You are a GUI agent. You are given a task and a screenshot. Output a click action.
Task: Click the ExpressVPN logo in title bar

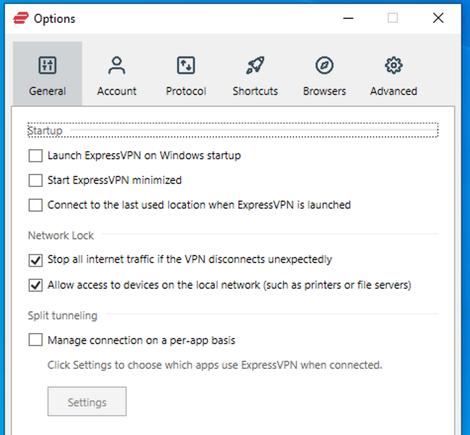click(21, 18)
